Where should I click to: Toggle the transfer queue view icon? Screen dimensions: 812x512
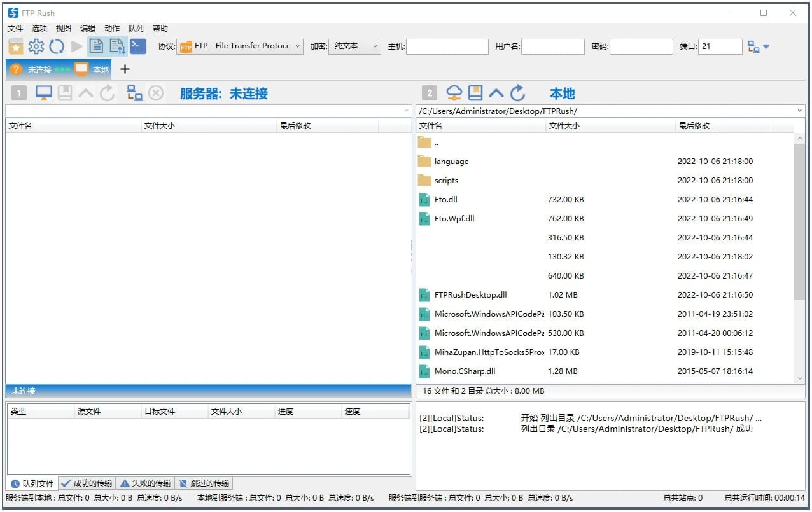117,46
